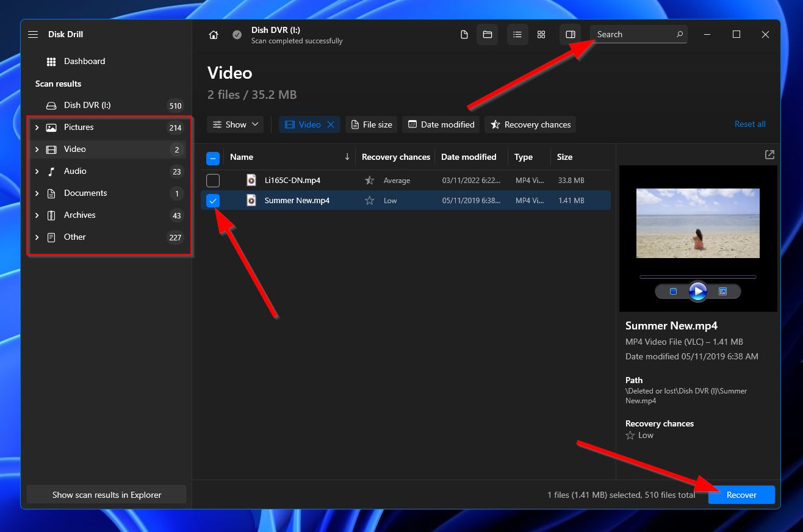Click the Summer New.mp4 file icon

pos(251,200)
